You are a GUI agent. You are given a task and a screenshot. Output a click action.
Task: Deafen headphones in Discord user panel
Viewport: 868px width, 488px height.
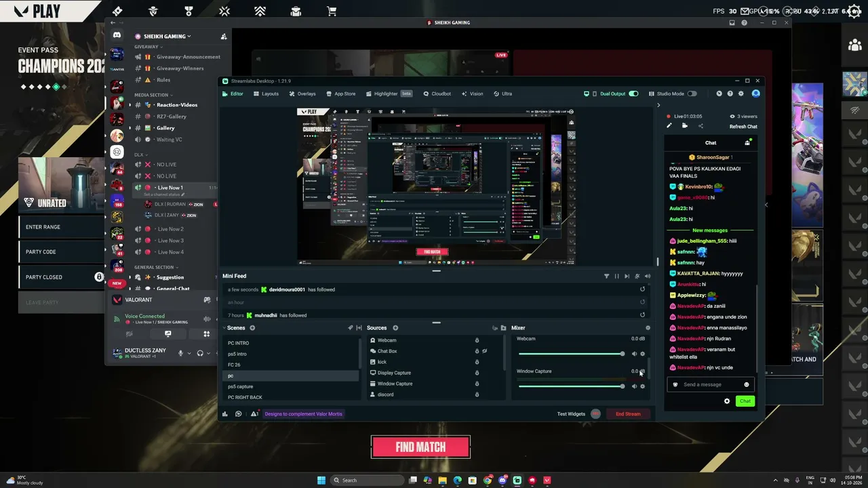[200, 353]
